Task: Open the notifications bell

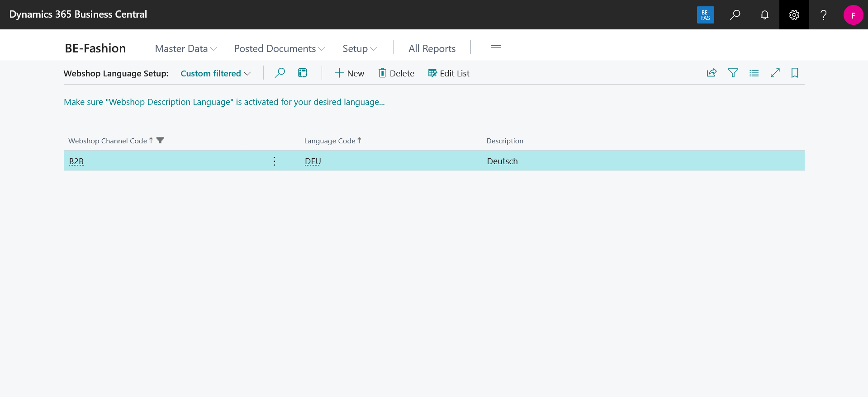Action: [764, 15]
